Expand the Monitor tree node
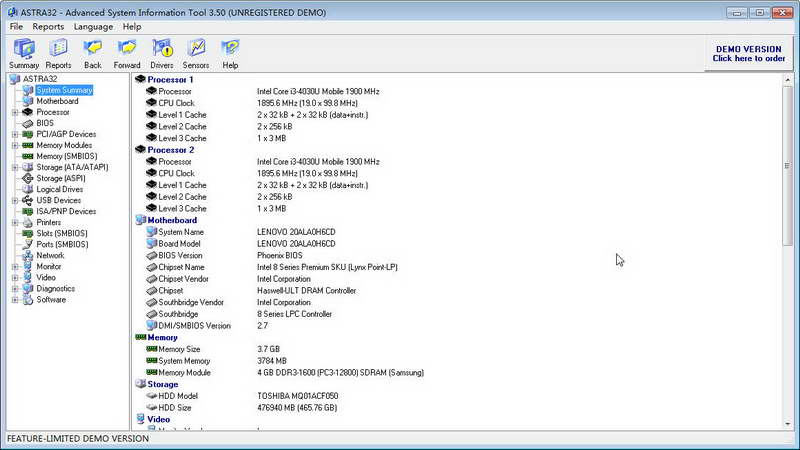Viewport: 800px width, 450px height. tap(15, 266)
